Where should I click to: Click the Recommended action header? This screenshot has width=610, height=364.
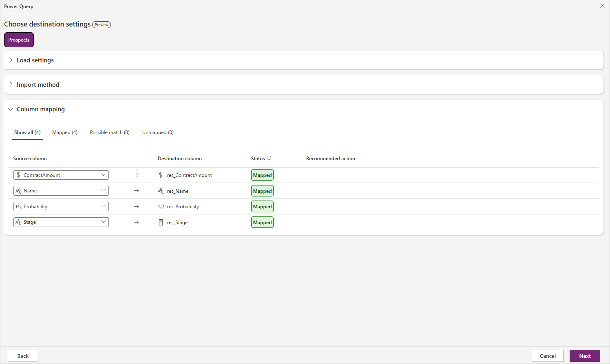[331, 159]
